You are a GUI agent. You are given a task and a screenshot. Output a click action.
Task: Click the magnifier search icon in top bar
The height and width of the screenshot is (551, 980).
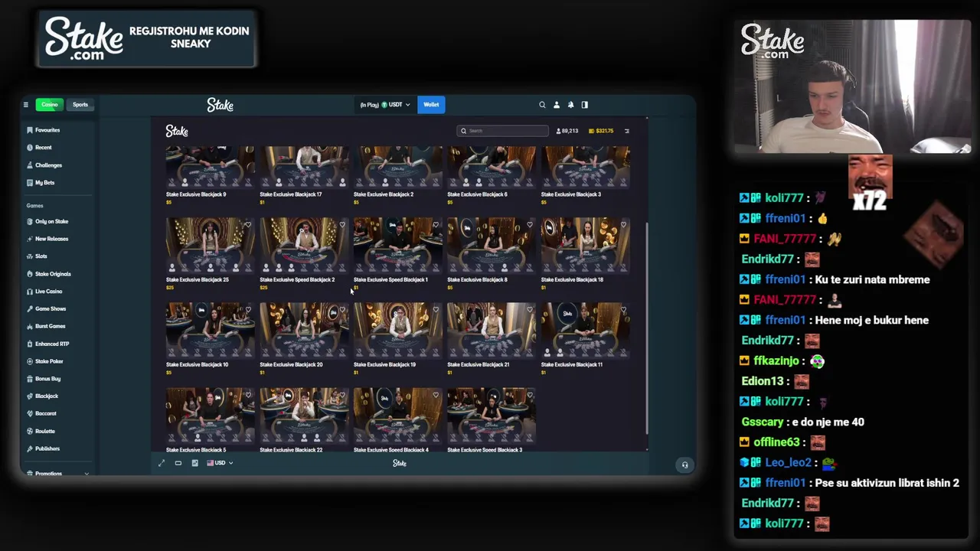click(542, 105)
